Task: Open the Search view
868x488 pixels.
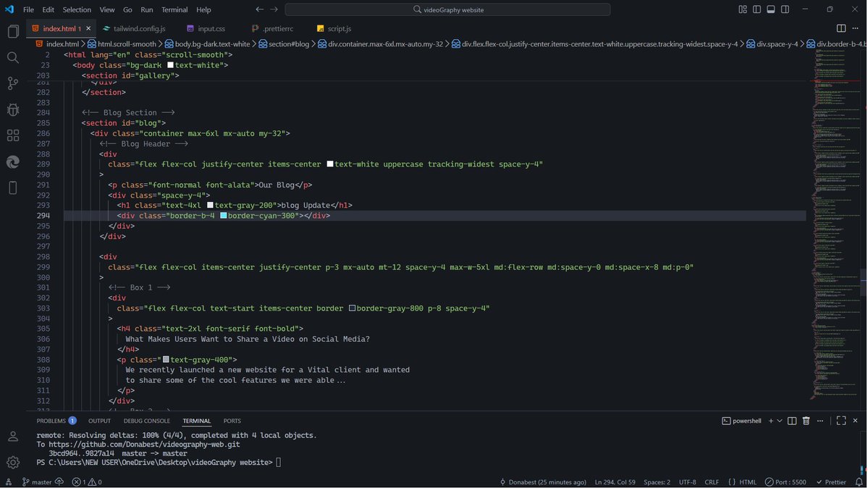Action: 12,57
